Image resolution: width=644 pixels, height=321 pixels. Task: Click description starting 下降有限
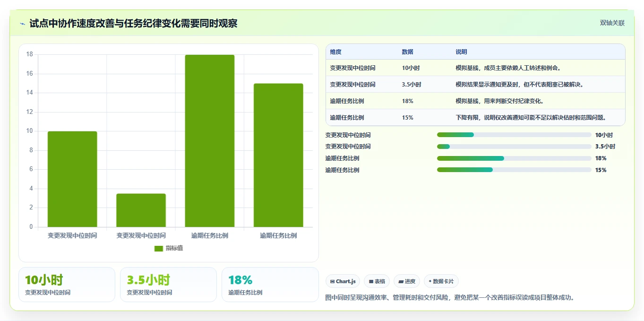[531, 118]
